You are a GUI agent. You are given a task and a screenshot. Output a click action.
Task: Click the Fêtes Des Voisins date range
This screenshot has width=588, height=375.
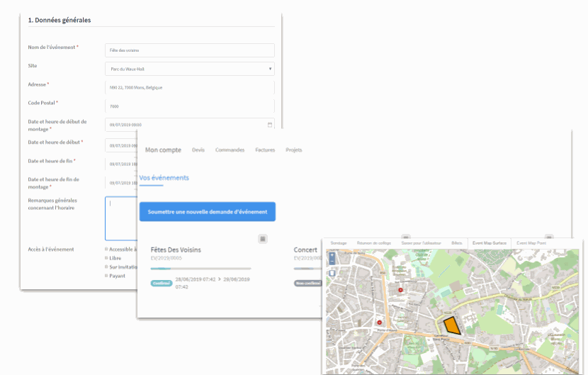213,283
